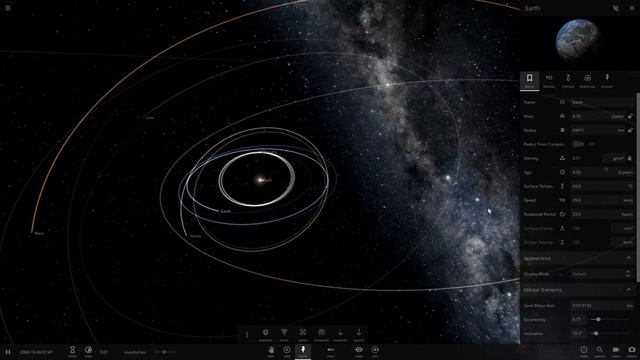Adjust the simulation speed slider
This screenshot has width=640, height=360.
pos(164,352)
